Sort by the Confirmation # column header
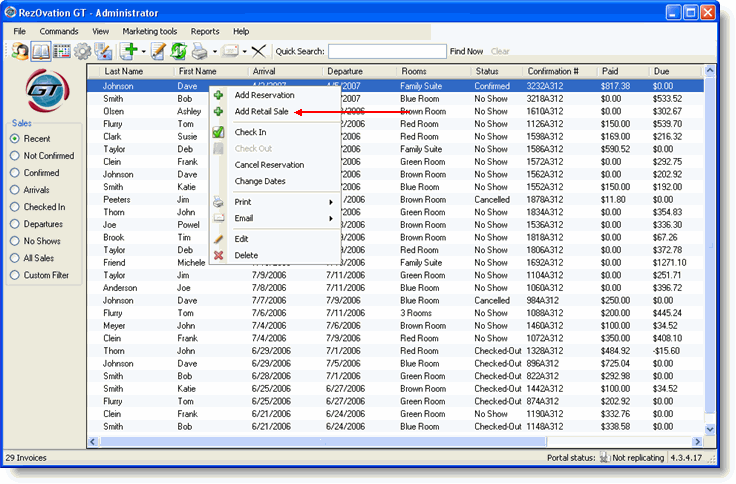The height and width of the screenshot is (484, 736). point(560,71)
